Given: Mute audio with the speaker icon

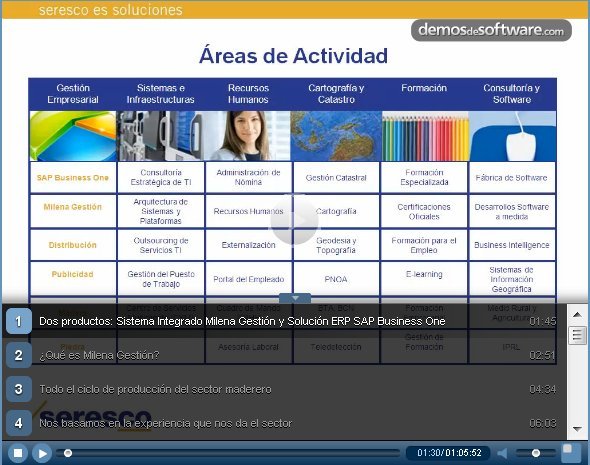Looking at the screenshot, I should pyautogui.click(x=502, y=453).
